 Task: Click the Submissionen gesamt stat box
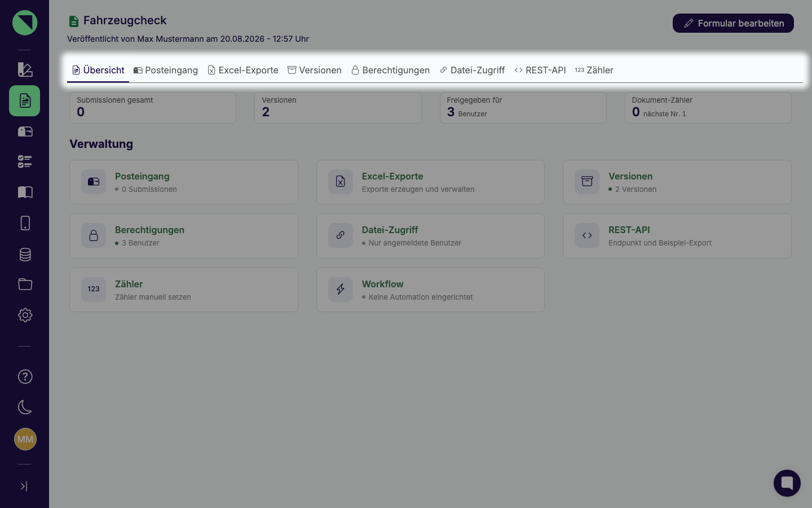click(153, 108)
